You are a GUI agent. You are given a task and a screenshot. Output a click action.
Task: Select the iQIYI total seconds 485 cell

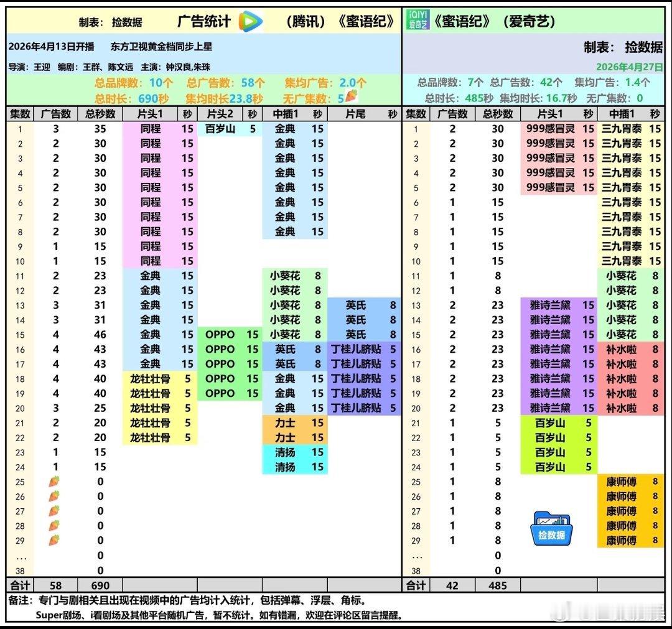tap(498, 585)
